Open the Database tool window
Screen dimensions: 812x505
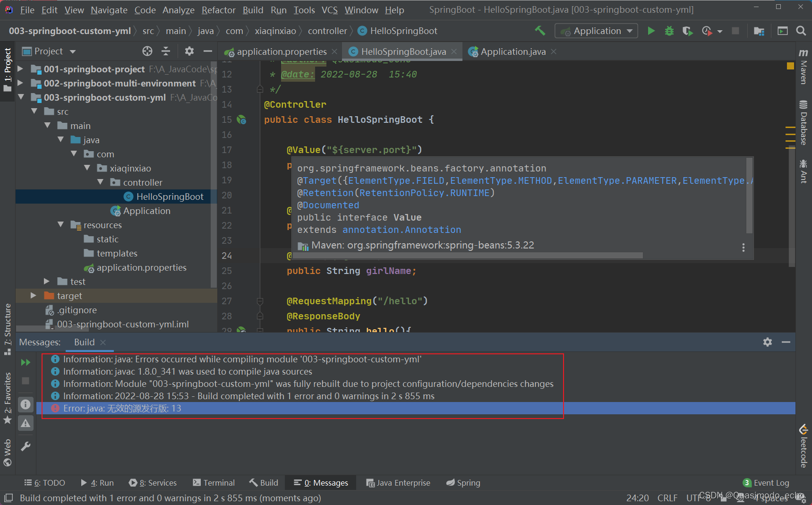coord(803,122)
